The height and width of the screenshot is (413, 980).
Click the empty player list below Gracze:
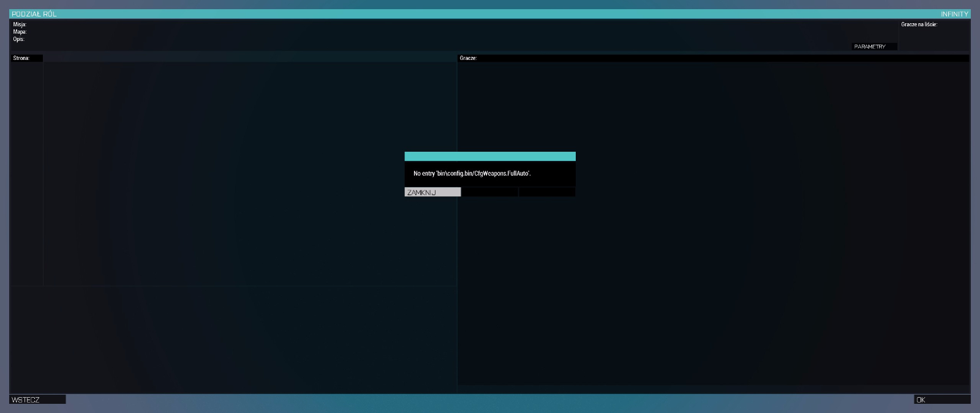point(714,275)
